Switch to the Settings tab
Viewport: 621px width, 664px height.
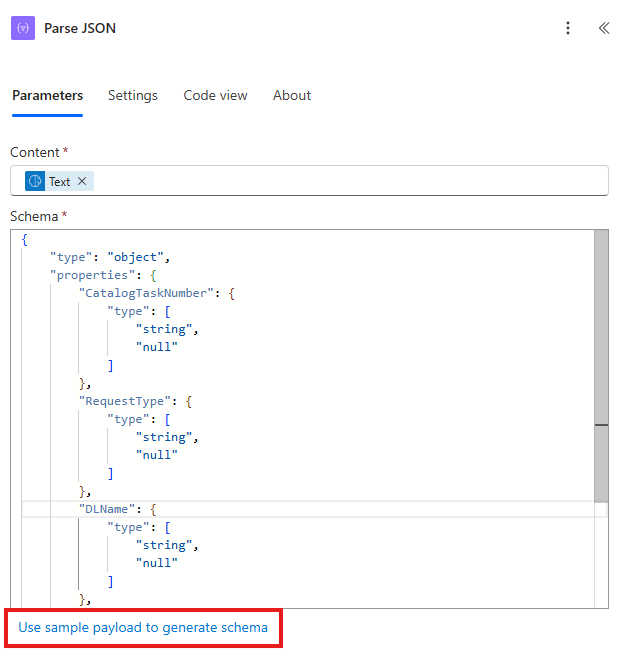[x=133, y=96]
